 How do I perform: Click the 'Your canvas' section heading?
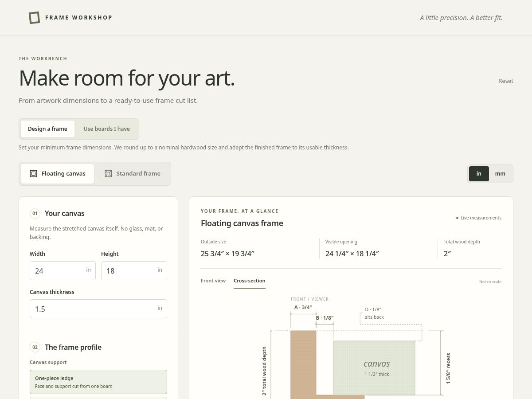point(65,213)
